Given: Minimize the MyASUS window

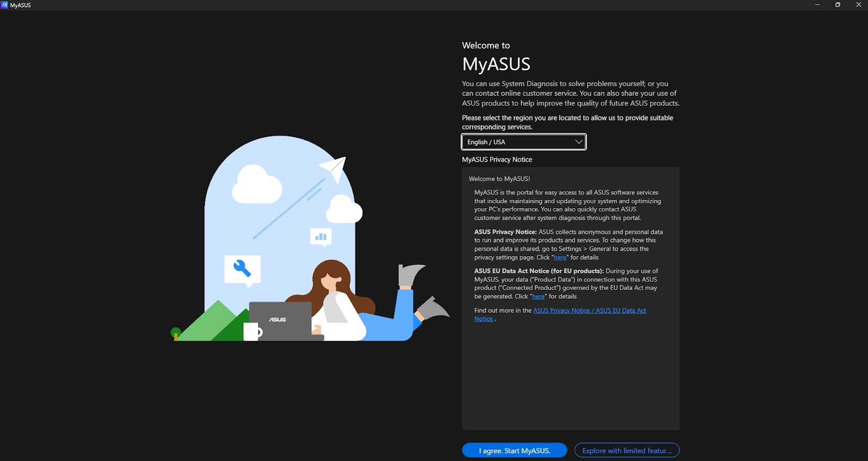Looking at the screenshot, I should pos(817,5).
